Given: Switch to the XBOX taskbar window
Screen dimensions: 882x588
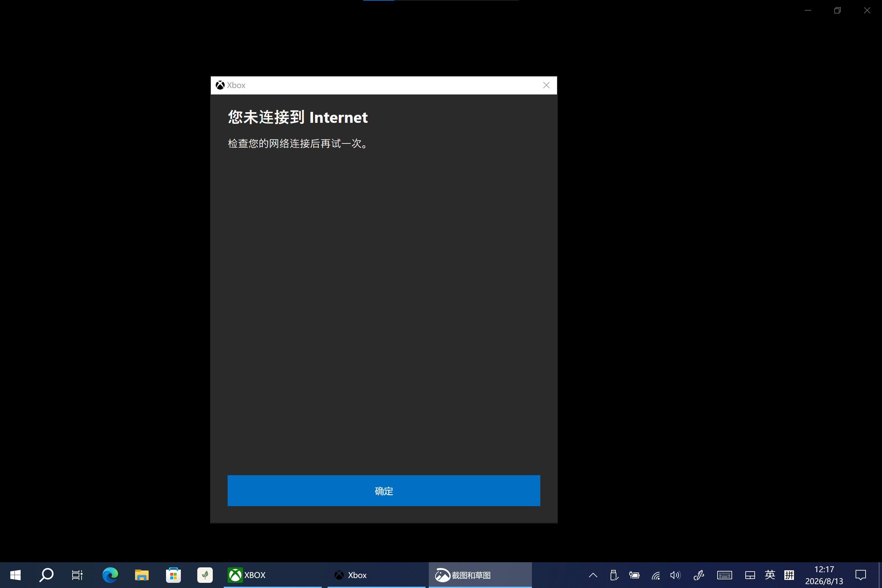Looking at the screenshot, I should pyautogui.click(x=273, y=575).
